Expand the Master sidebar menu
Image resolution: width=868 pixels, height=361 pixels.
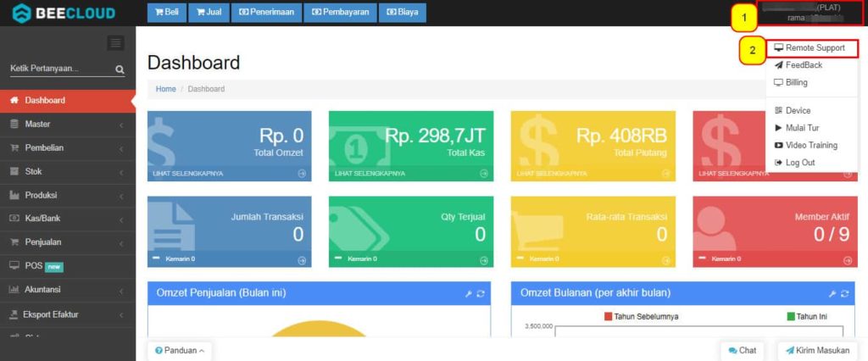[67, 124]
